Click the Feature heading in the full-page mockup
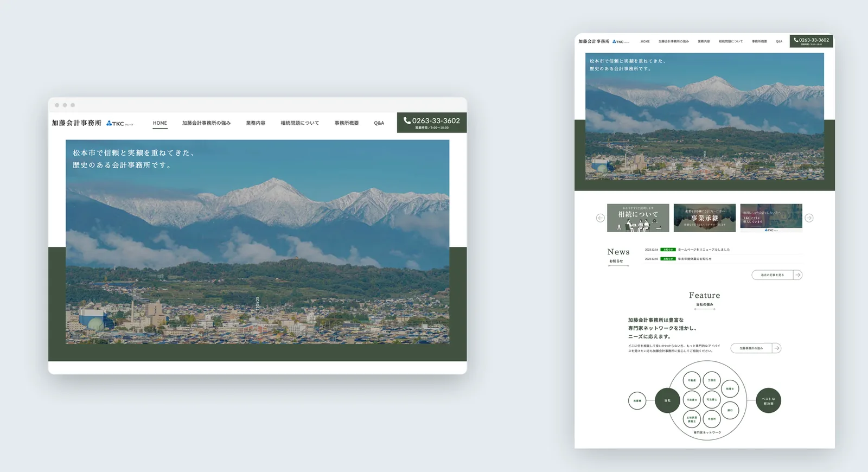 point(705,295)
